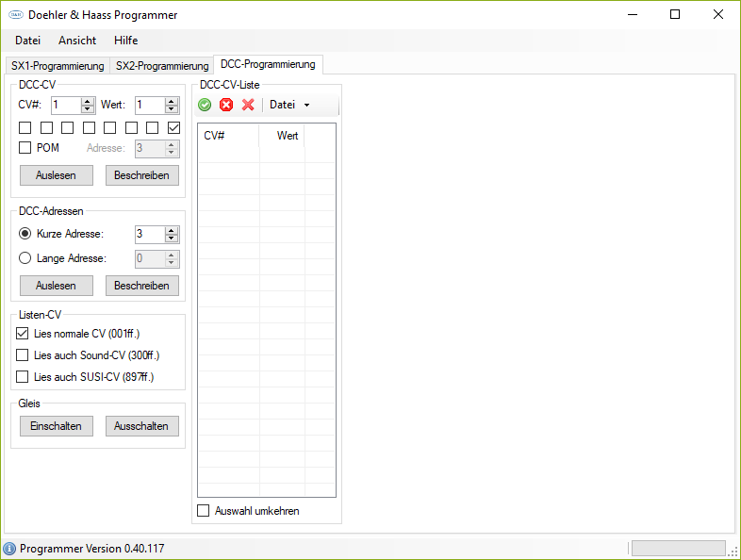Increase Kurze Adresse with up arrow

(172, 230)
